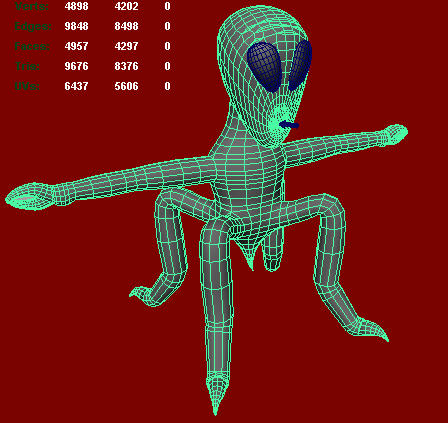Select the Edges count value 9848
448x423 pixels.
pos(76,26)
